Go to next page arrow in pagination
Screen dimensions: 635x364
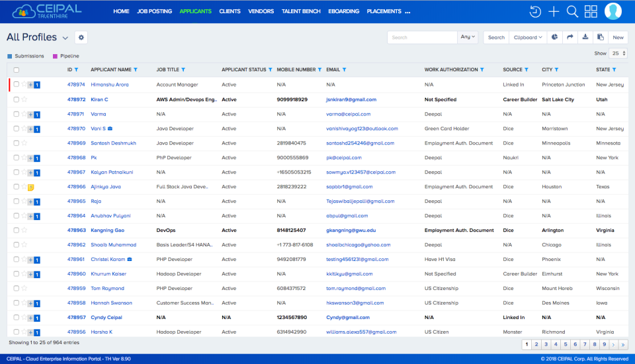tap(613, 345)
